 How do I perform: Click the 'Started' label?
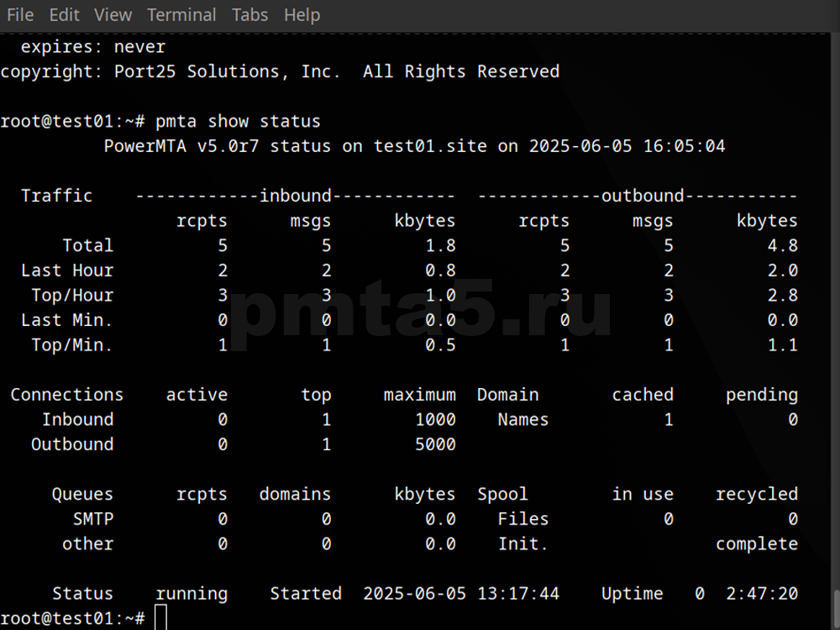point(306,594)
